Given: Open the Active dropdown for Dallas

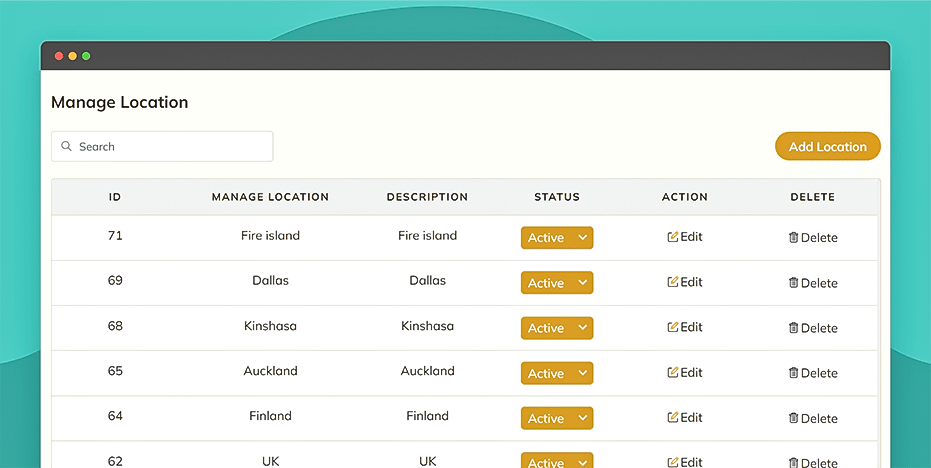Looking at the screenshot, I should click(x=557, y=283).
